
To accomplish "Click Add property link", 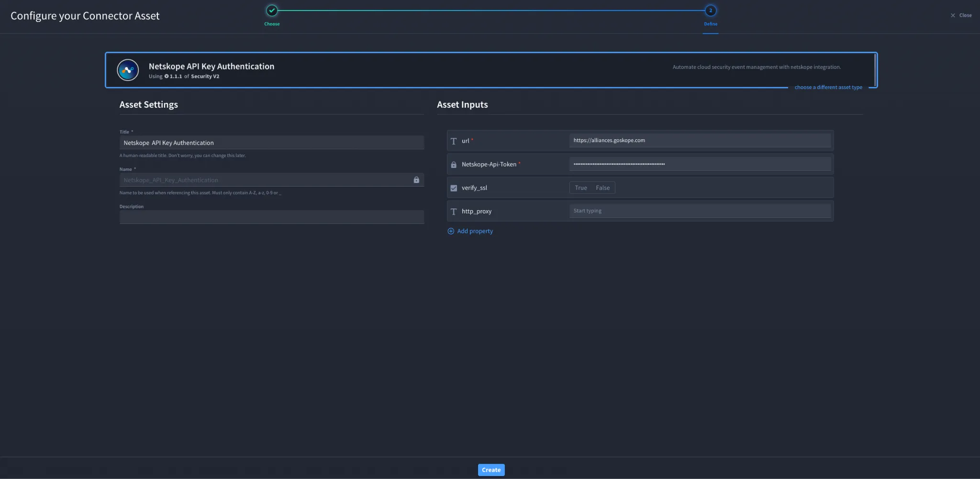I will 475,231.
